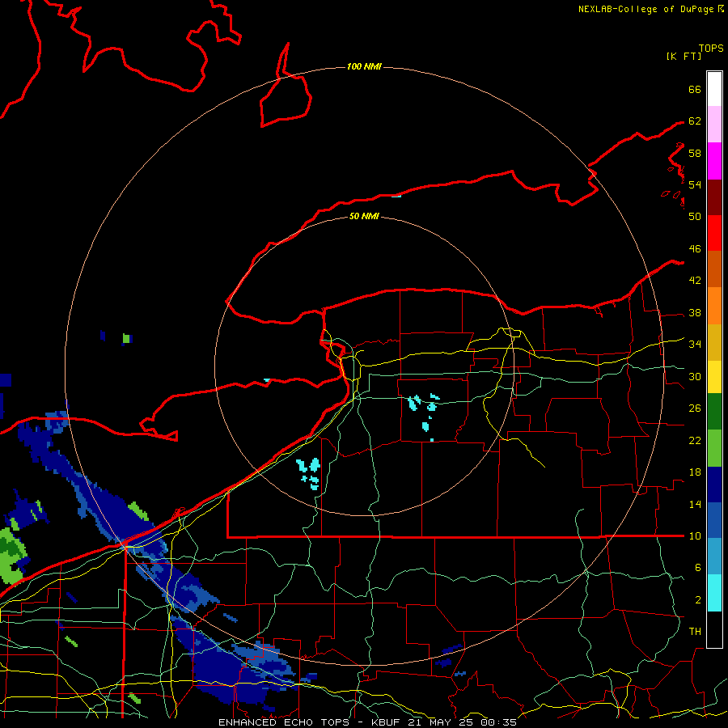Click legend value 46
The image size is (728, 728).
coord(695,249)
